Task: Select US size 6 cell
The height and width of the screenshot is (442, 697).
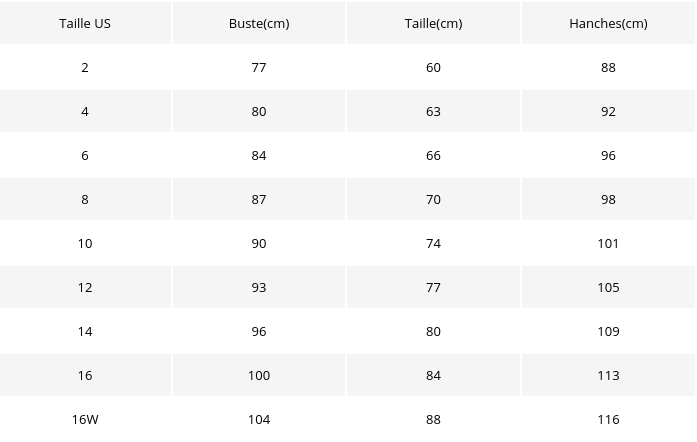Action: click(85, 156)
